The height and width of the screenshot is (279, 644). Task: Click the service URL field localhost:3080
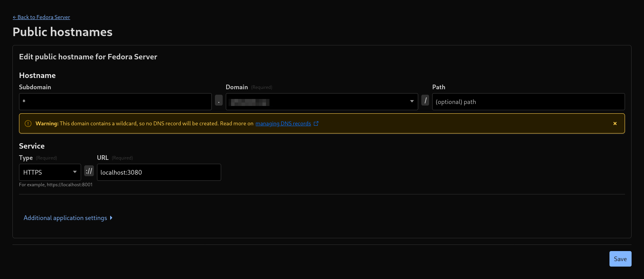pyautogui.click(x=159, y=172)
